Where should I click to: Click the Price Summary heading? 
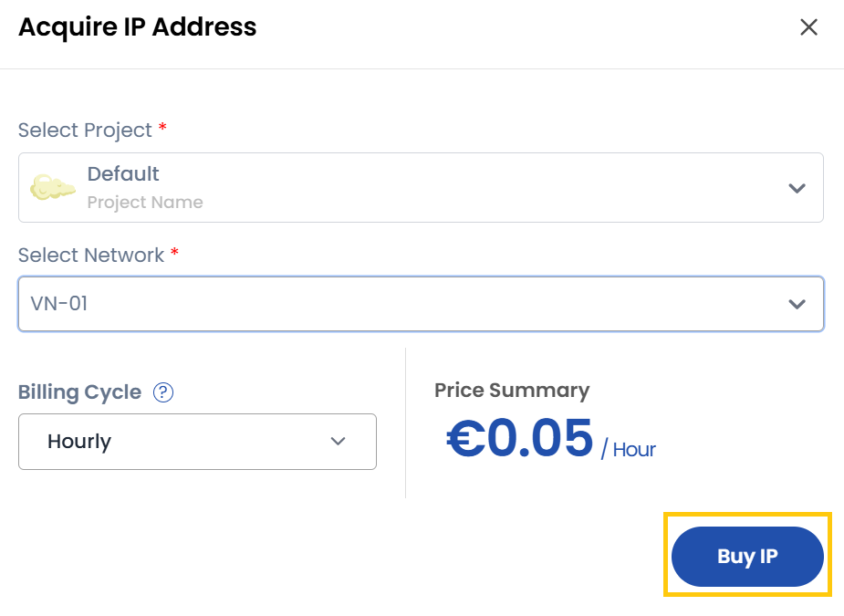pyautogui.click(x=511, y=390)
